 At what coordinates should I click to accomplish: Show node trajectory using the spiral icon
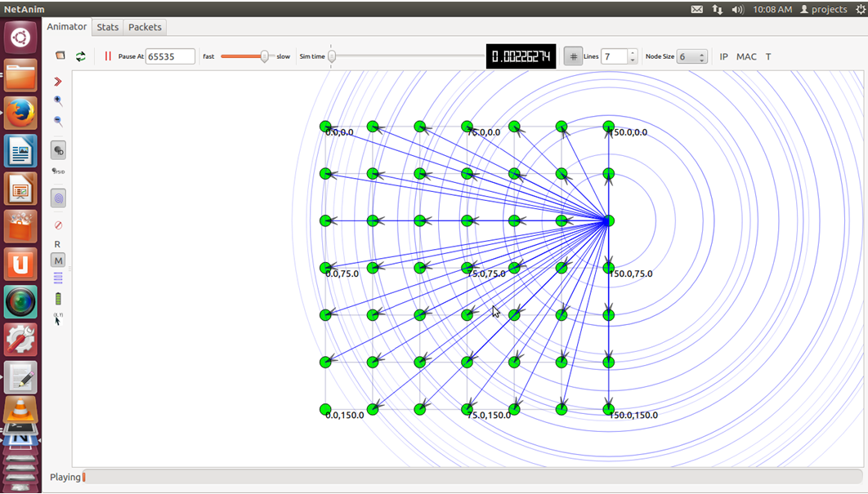[x=58, y=197]
